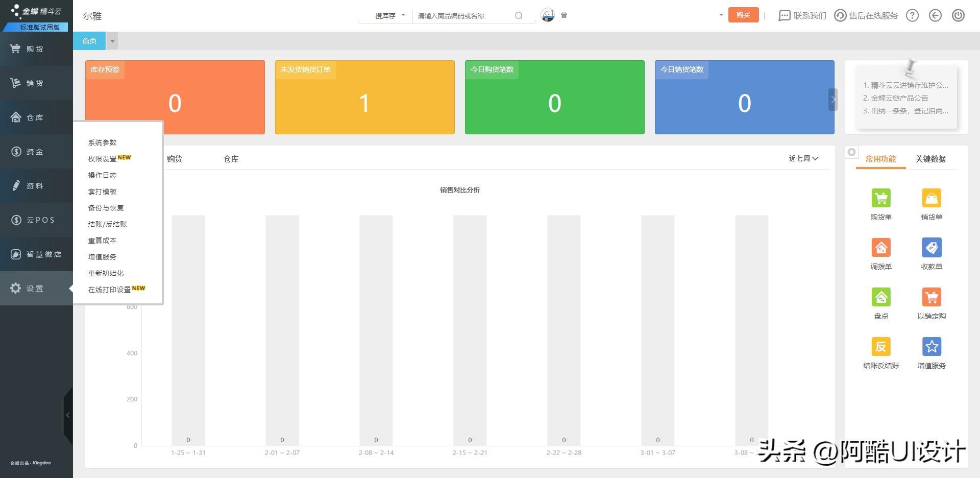
Task: Select 备份与恢复 in settings menu
Action: [106, 208]
